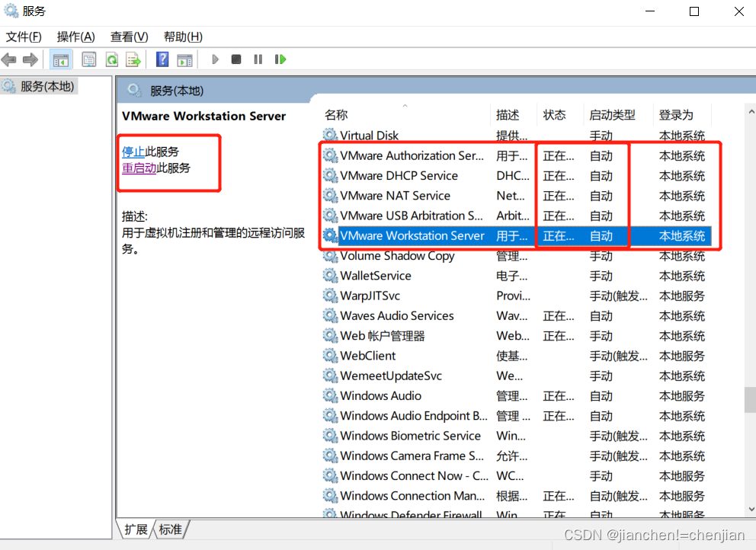Open the 操作(A) menu
The height and width of the screenshot is (550, 756).
(75, 37)
